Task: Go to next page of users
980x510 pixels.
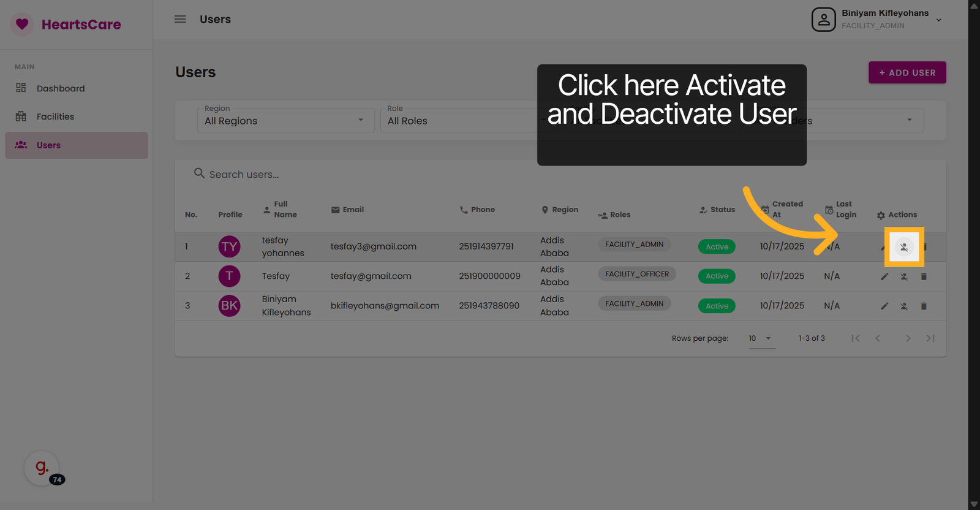Action: [908, 338]
